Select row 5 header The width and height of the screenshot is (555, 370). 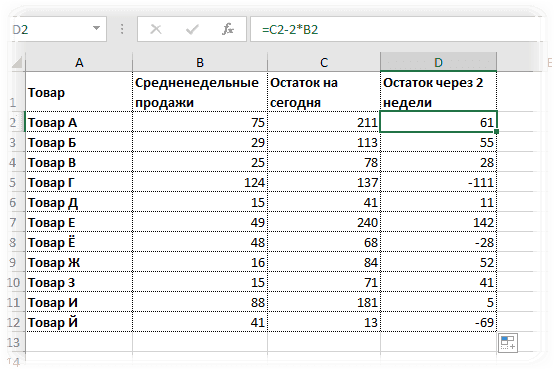click(16, 182)
